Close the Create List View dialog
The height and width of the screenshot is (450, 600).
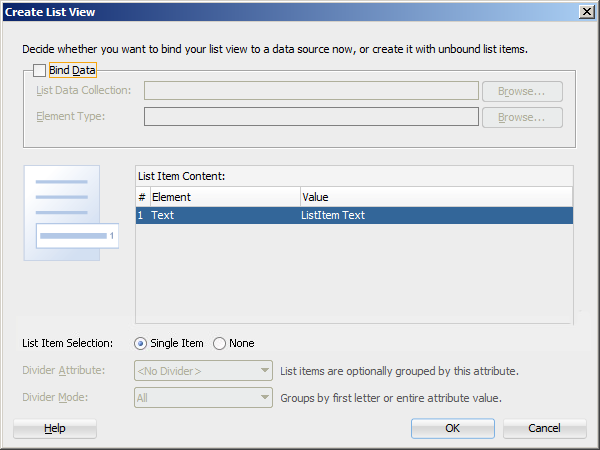point(585,11)
